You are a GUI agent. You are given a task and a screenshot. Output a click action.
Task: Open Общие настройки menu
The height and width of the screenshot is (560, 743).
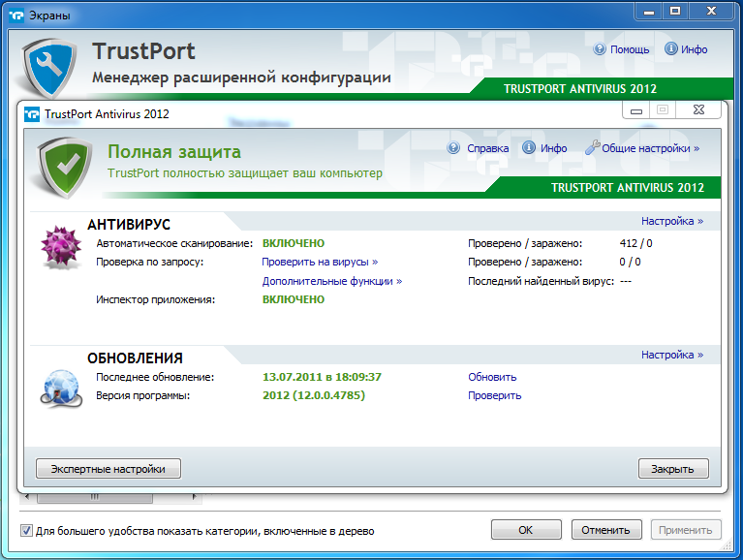[650, 148]
